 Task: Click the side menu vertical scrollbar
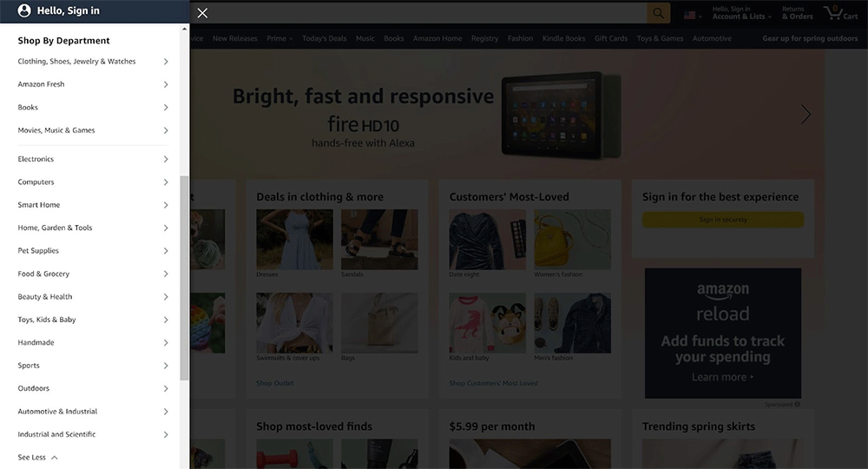[184, 278]
